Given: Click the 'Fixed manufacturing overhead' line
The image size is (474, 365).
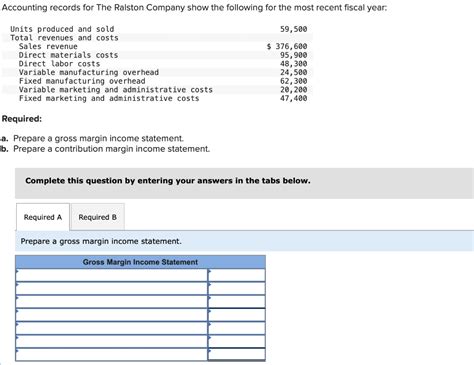Looking at the screenshot, I should pos(82,81).
